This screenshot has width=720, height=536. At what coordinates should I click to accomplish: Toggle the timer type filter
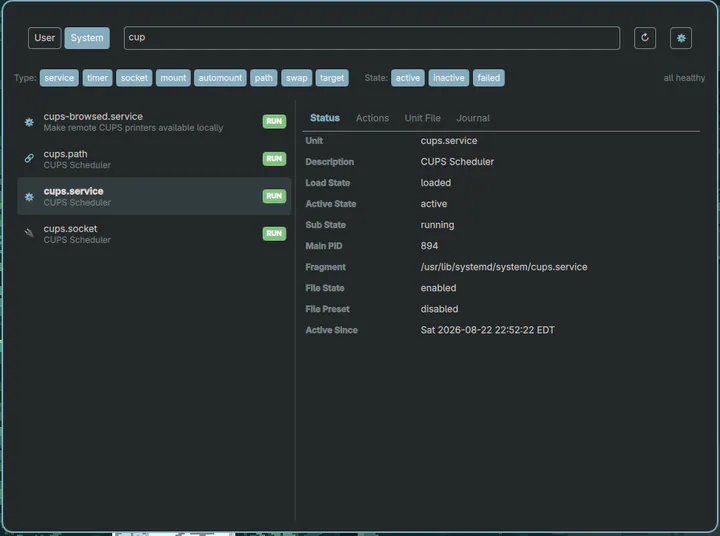tap(97, 78)
